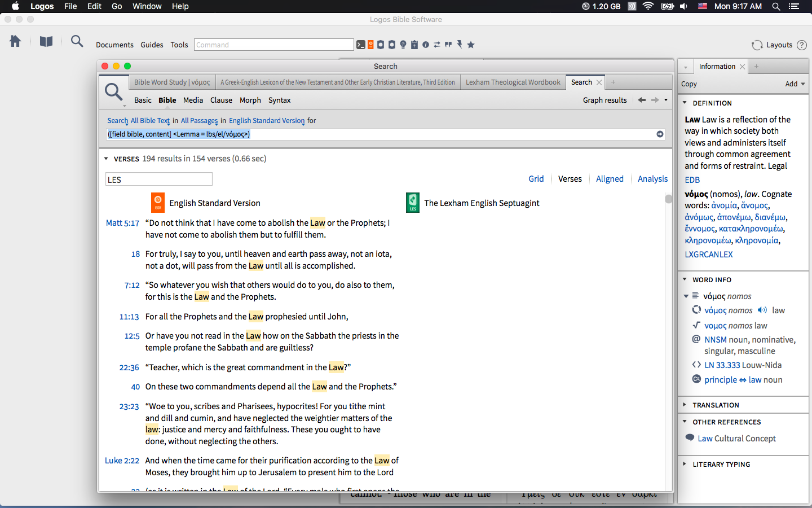Collapse the DEFINITION section
812x508 pixels.
click(685, 103)
